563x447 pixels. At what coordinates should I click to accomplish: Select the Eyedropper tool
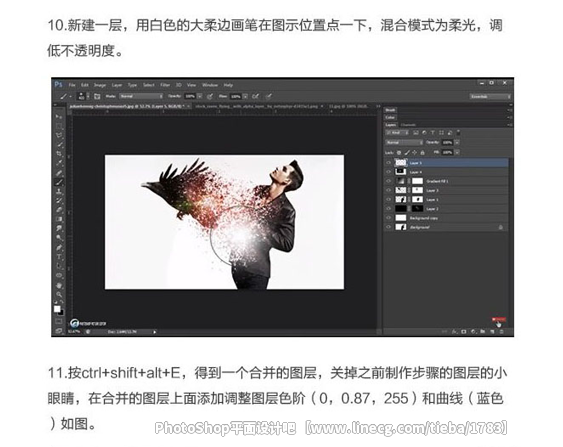59,163
